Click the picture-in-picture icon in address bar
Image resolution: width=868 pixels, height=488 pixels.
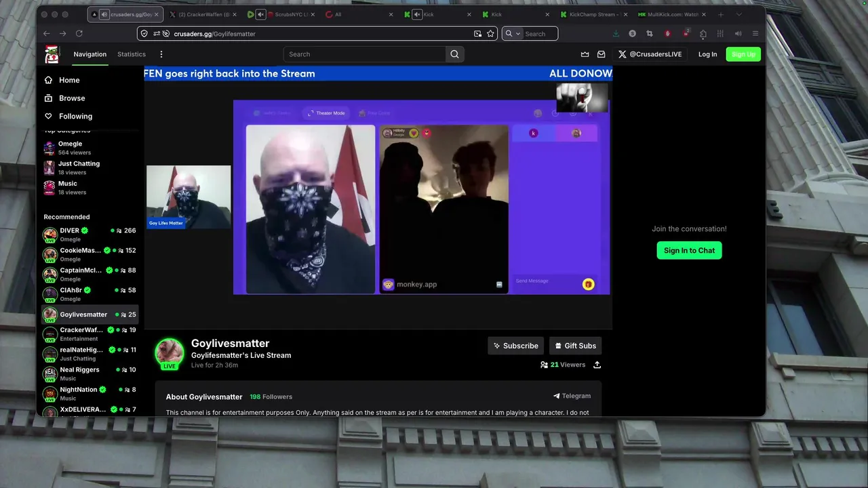point(477,33)
